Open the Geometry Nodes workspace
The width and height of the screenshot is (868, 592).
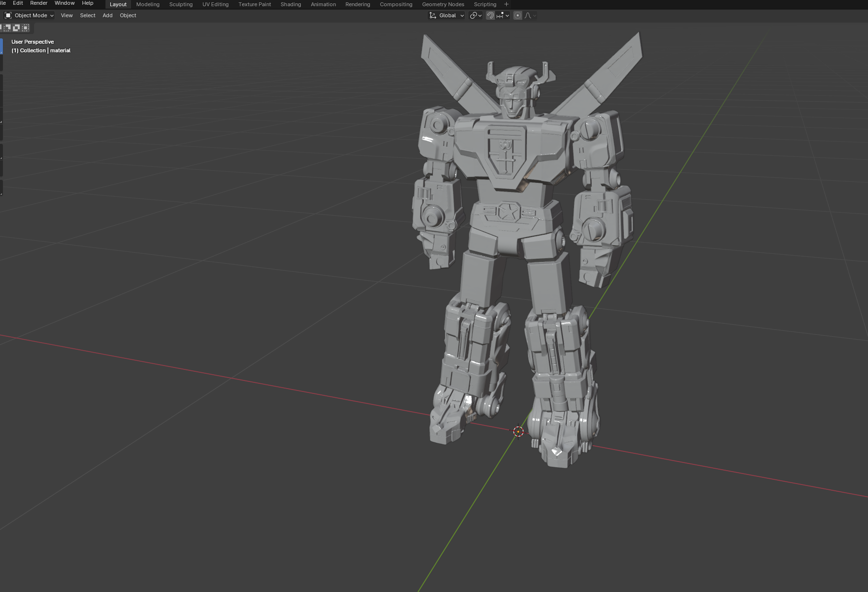point(443,4)
